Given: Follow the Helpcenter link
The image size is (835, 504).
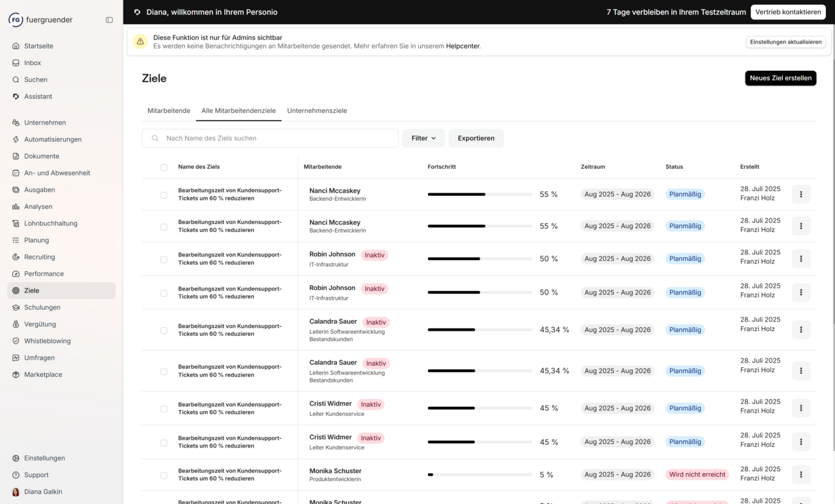Looking at the screenshot, I should click(x=463, y=46).
